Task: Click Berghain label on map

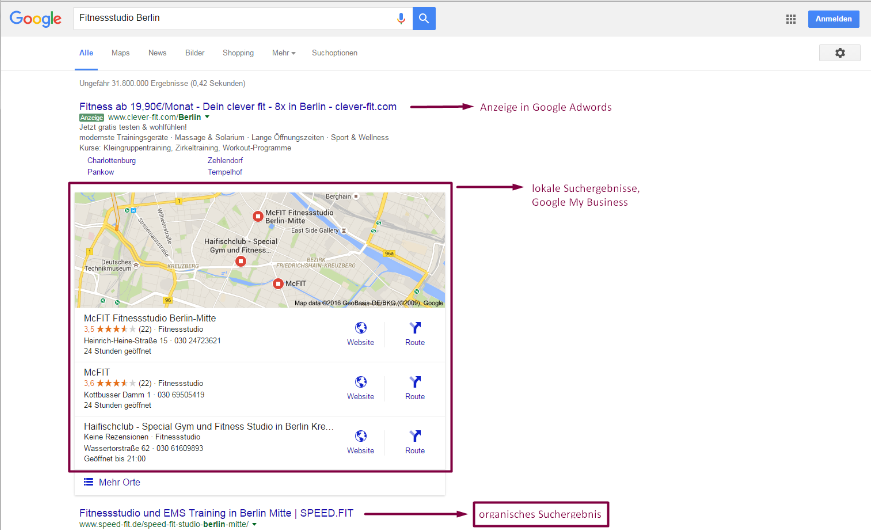Action: pos(338,197)
